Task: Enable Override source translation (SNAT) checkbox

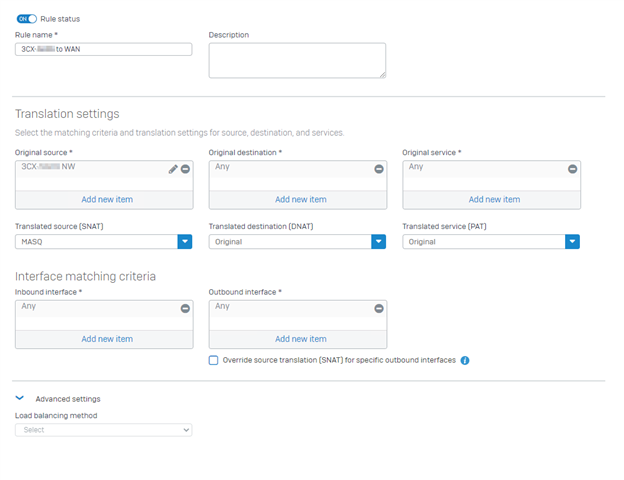Action: click(213, 360)
